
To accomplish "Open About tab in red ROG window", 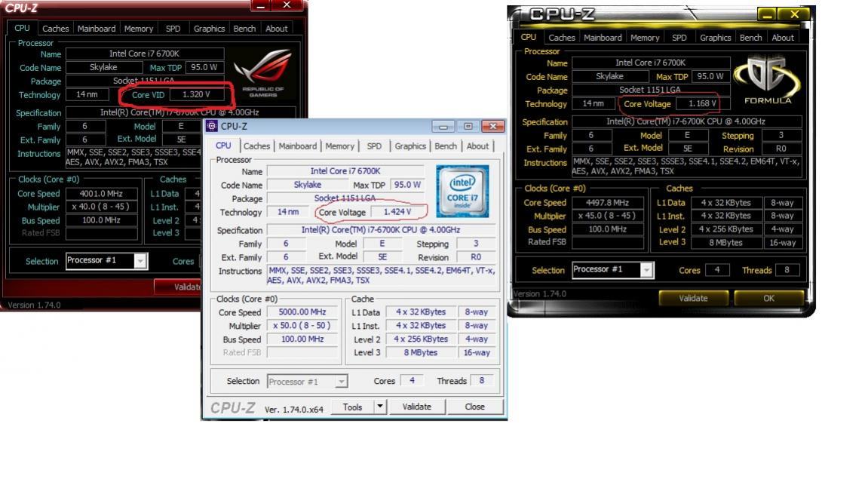I will pos(276,28).
